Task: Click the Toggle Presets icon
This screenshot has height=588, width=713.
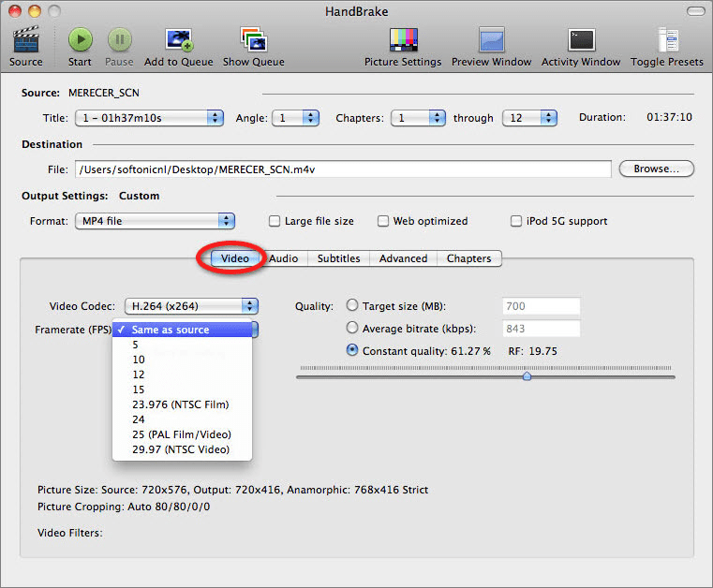Action: (x=668, y=40)
